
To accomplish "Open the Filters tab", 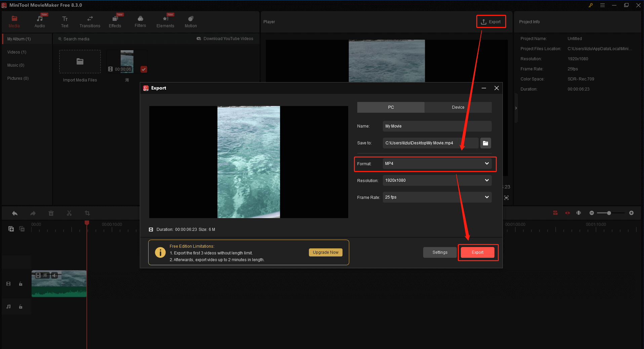I will pos(140,22).
